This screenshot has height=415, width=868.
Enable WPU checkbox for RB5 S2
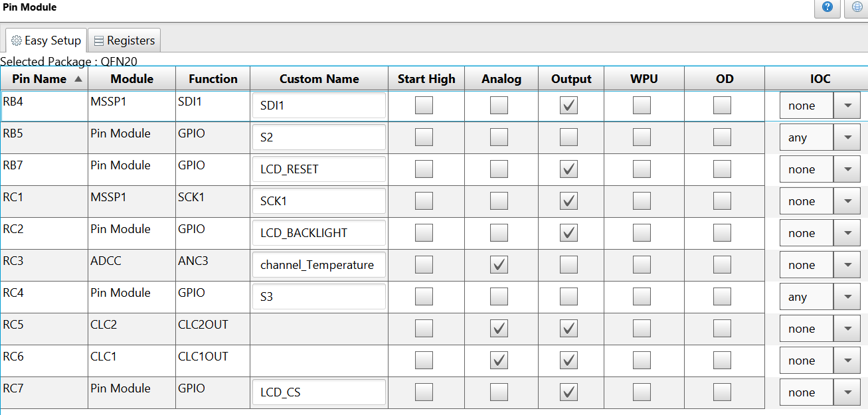coord(642,137)
